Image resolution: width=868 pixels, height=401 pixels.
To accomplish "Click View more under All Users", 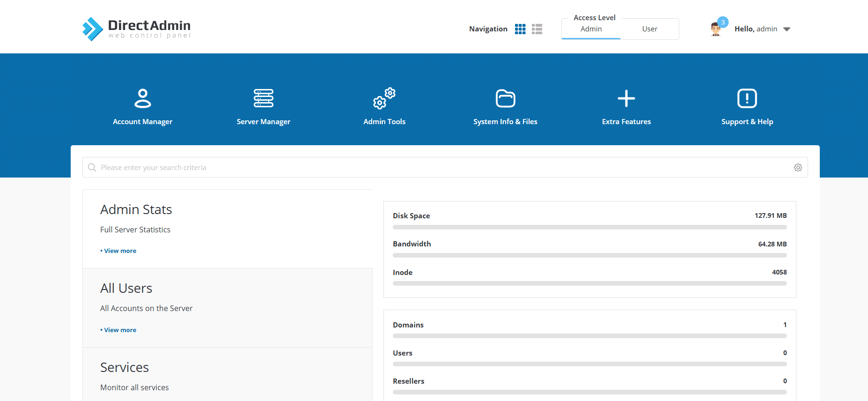I will point(120,330).
